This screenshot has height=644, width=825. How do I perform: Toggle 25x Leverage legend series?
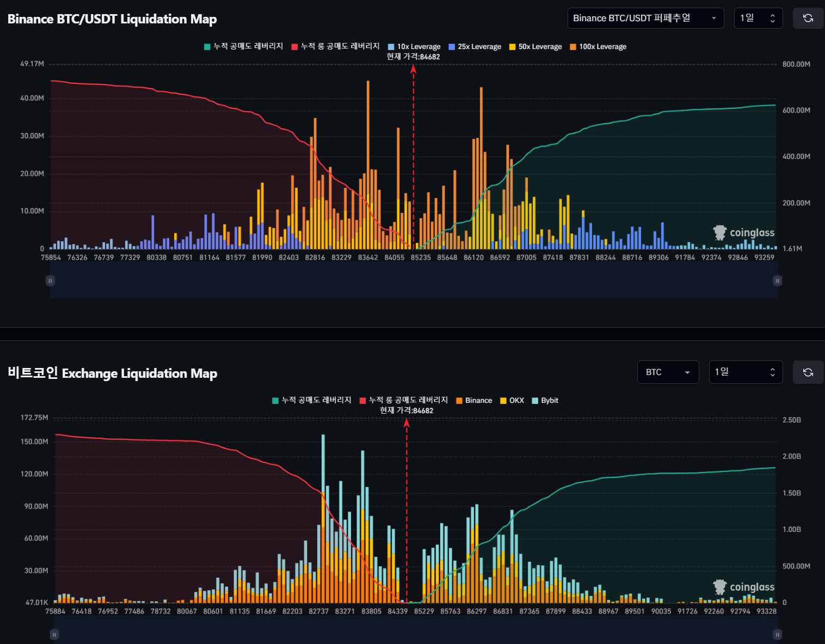tap(475, 47)
